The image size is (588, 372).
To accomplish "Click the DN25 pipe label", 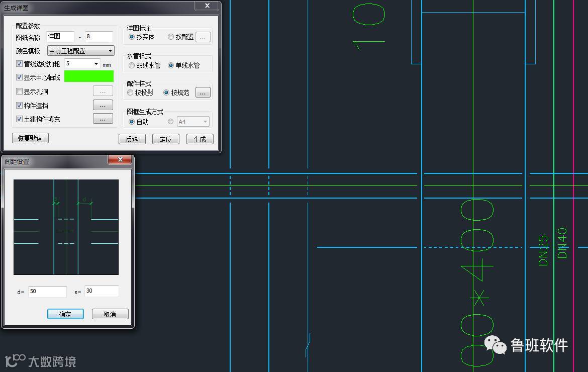I will pos(543,250).
